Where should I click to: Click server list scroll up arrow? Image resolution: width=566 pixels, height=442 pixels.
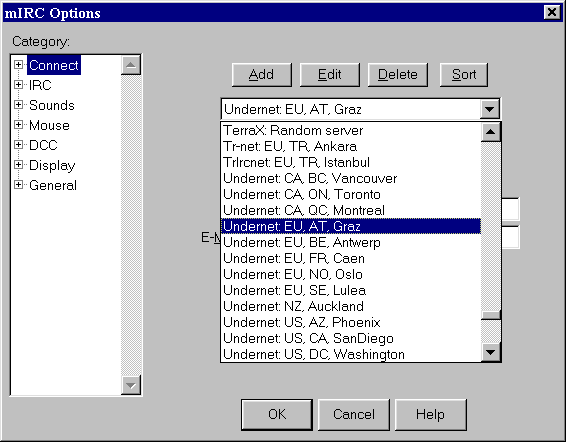491,132
